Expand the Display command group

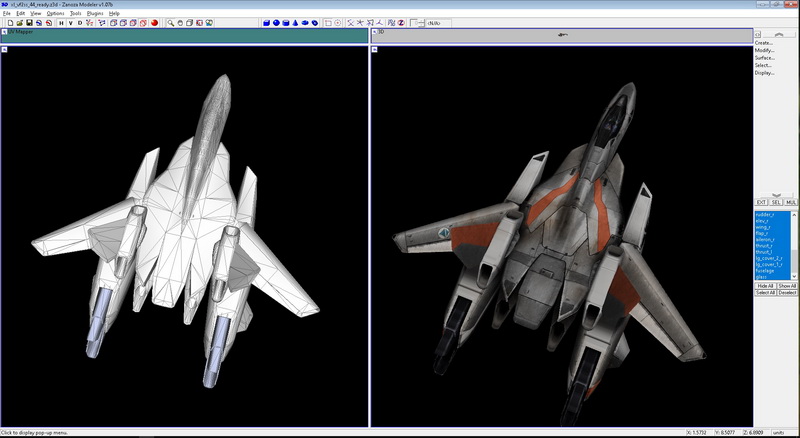[765, 73]
